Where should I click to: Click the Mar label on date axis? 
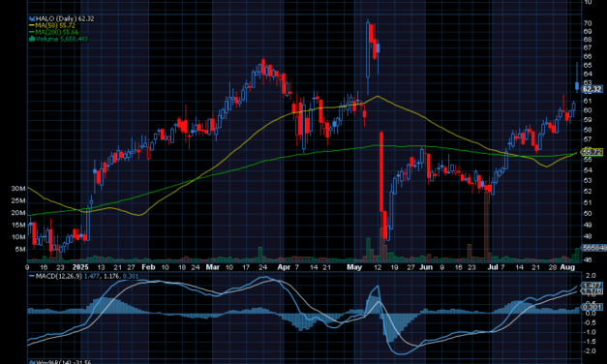click(213, 267)
